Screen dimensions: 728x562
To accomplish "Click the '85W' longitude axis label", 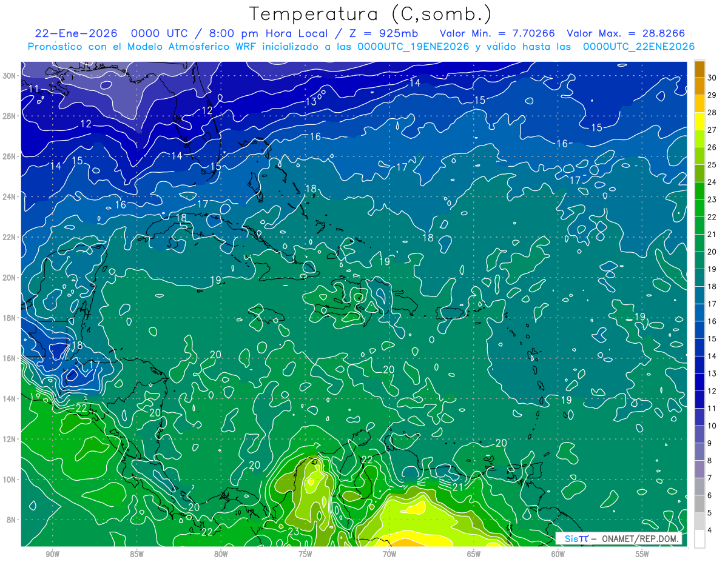I will pos(136,554).
